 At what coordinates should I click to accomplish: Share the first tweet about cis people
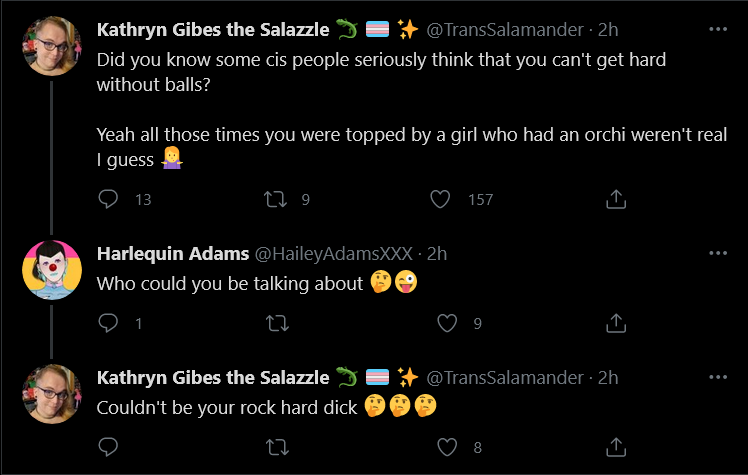tap(615, 199)
